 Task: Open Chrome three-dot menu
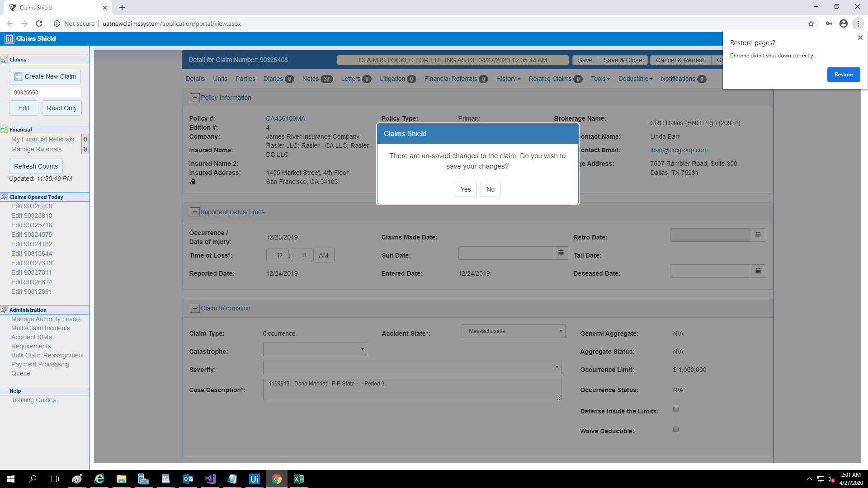point(858,23)
